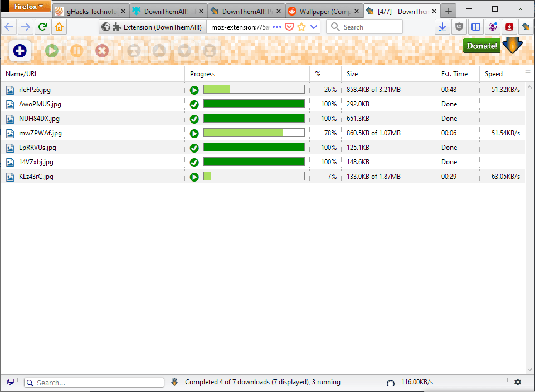Reload the page with the refresh button

[43, 27]
